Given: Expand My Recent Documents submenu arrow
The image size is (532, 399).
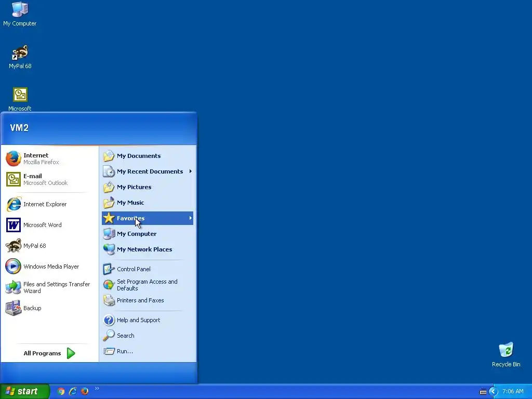Looking at the screenshot, I should coord(190,171).
